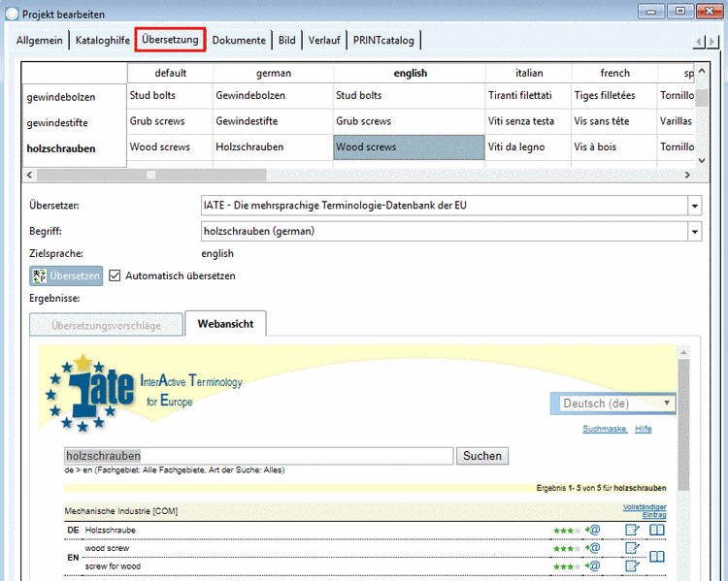728x581 pixels.
Task: Open the send-feedback @ icon for Holzschraube
Action: (x=593, y=530)
